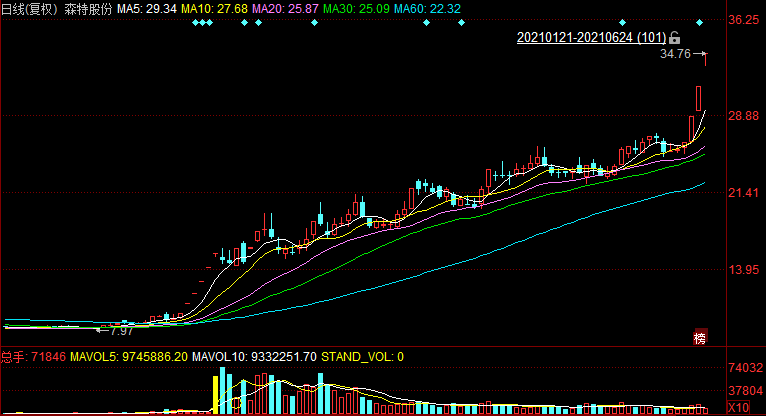The height and width of the screenshot is (416, 766).
Task: Click the 34.76 high price arrow label
Action: point(682,54)
